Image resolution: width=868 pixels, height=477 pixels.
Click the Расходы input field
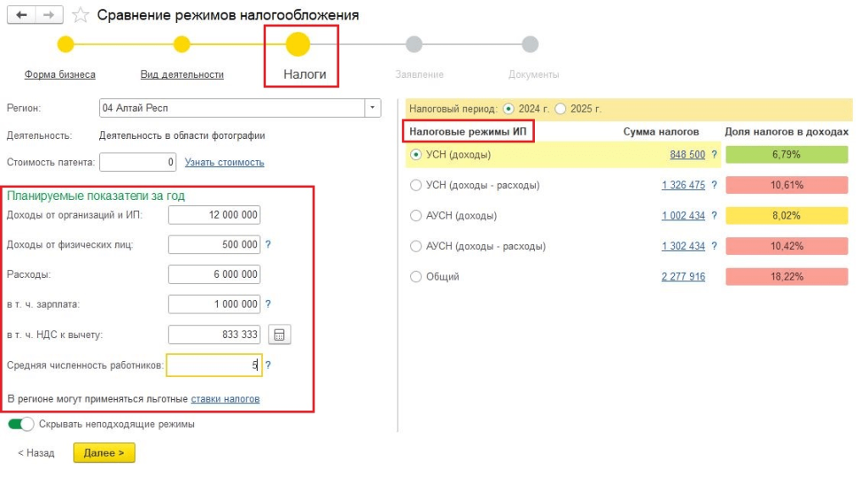pyautogui.click(x=214, y=275)
